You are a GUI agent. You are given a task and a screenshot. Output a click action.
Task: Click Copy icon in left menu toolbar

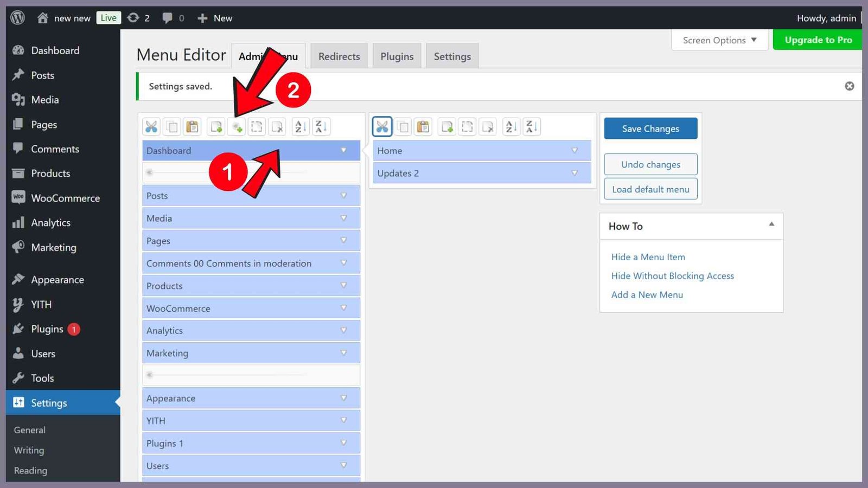(x=172, y=127)
